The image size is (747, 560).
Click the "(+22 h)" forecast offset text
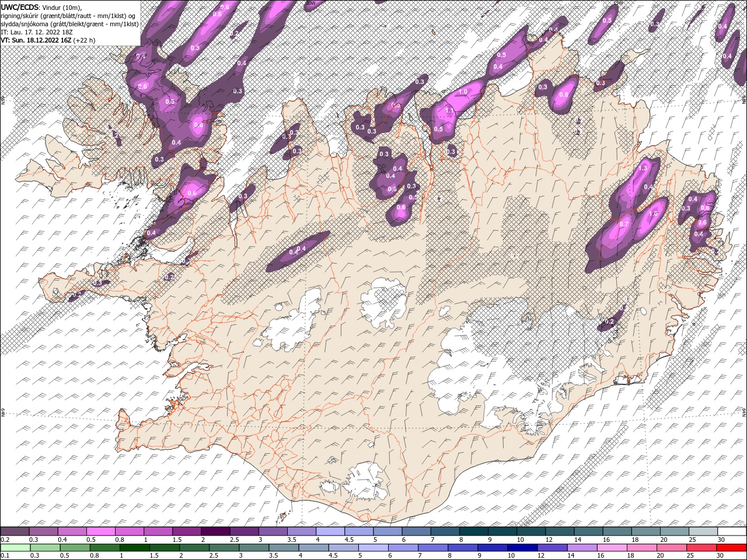(85, 40)
